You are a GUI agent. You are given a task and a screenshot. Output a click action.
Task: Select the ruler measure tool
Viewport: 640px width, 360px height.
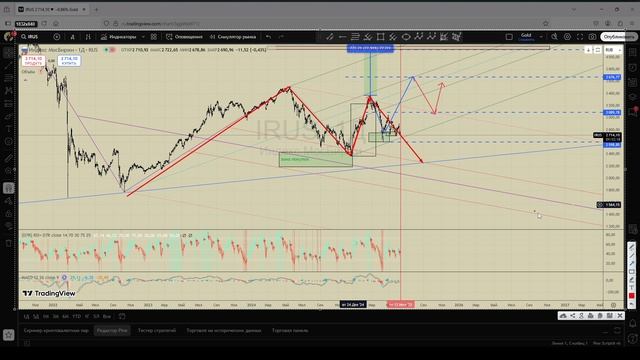coord(9,158)
